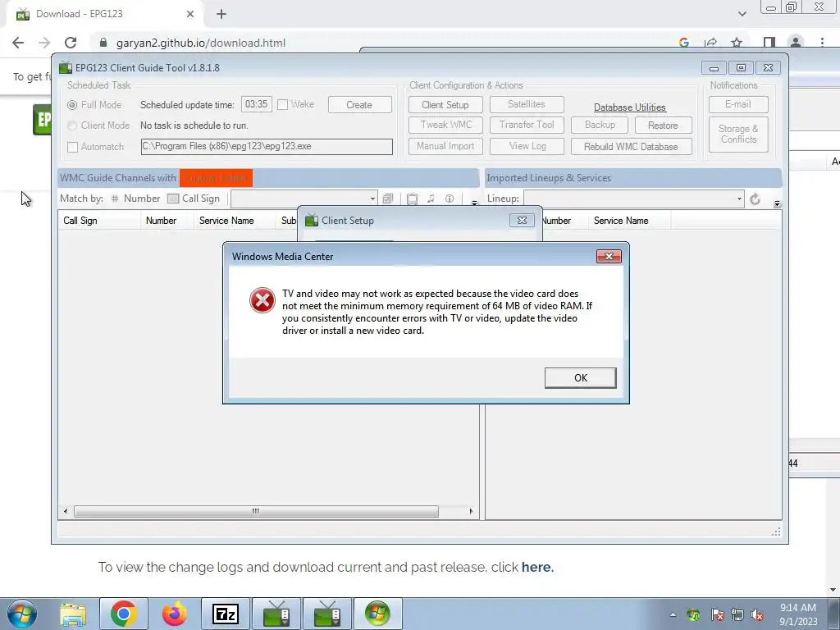Click the lineup refresh icon
The image size is (840, 630).
point(755,199)
